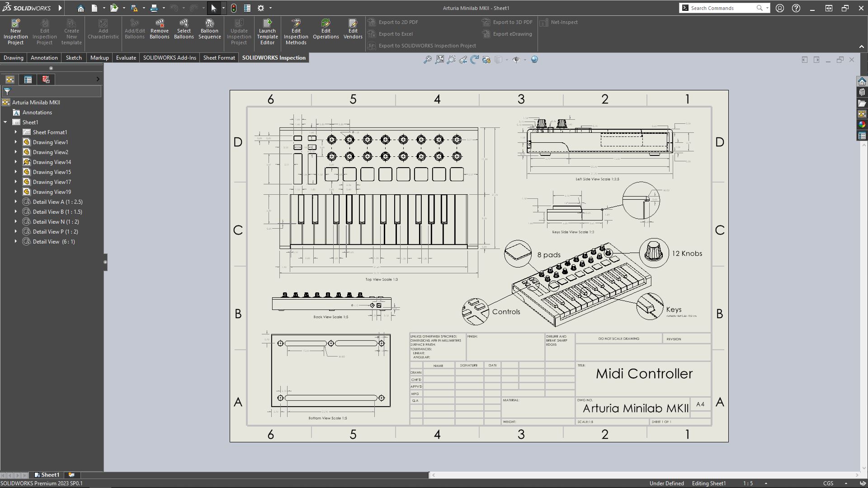
Task: Open Edit Operations
Action: coord(325,30)
